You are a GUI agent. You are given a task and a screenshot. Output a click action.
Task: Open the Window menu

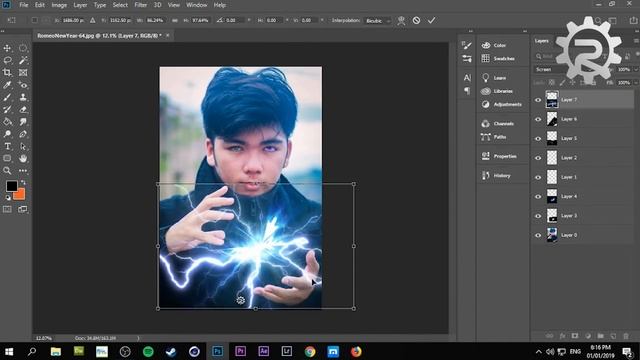(197, 5)
